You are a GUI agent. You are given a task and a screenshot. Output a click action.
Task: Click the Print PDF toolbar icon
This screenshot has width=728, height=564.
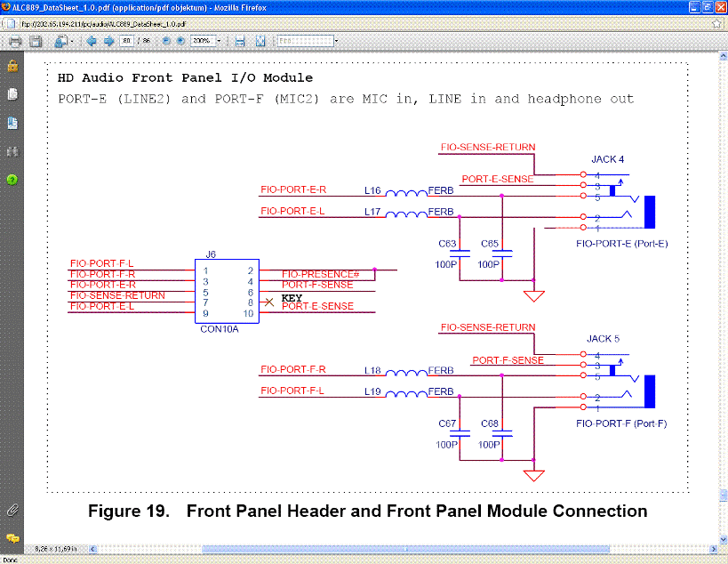pos(15,41)
